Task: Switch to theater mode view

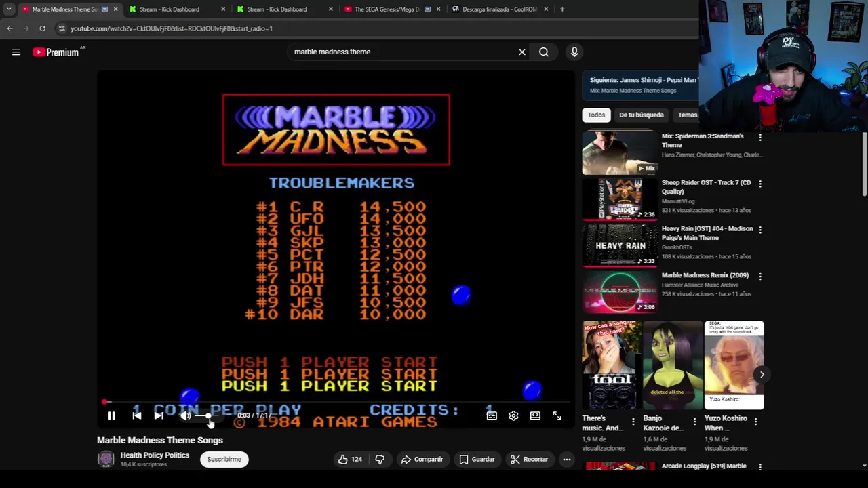Action: (x=535, y=415)
